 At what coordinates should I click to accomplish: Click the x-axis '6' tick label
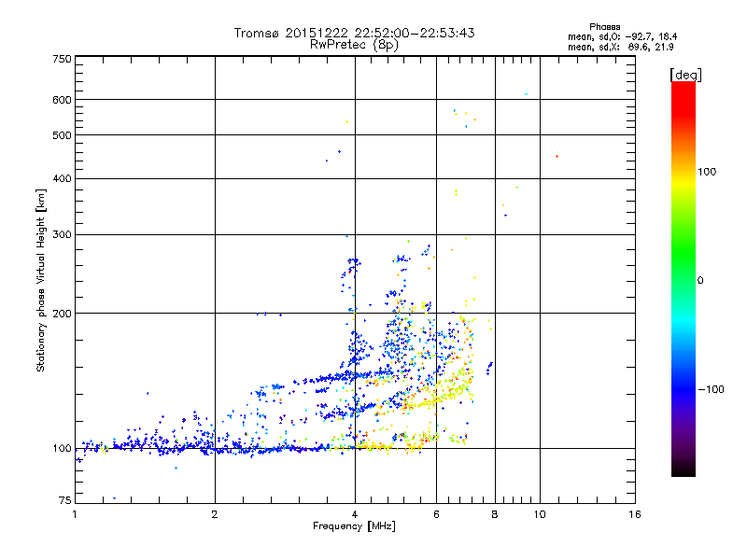point(436,514)
